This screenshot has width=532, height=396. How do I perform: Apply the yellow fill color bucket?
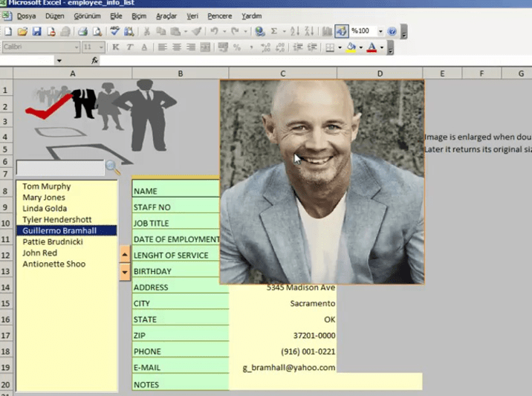[x=351, y=48]
